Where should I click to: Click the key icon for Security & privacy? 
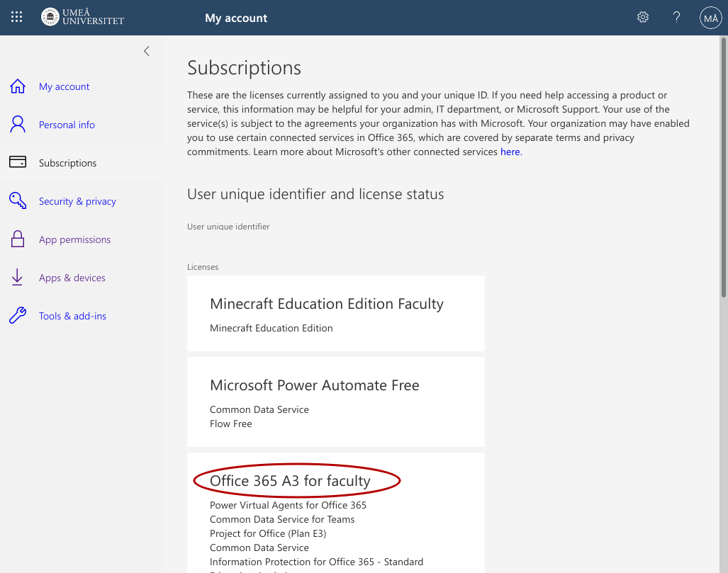[18, 200]
